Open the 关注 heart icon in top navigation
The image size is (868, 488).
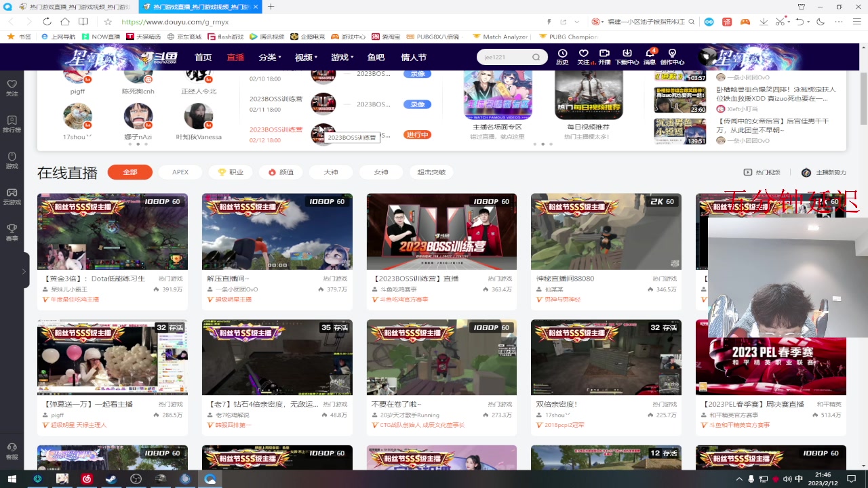[x=583, y=57]
